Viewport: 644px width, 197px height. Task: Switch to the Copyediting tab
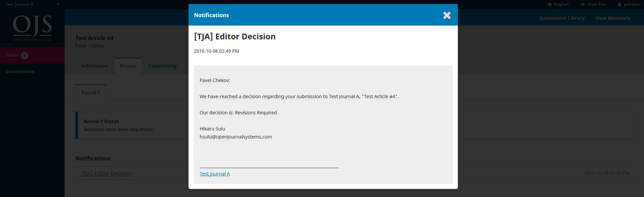162,66
